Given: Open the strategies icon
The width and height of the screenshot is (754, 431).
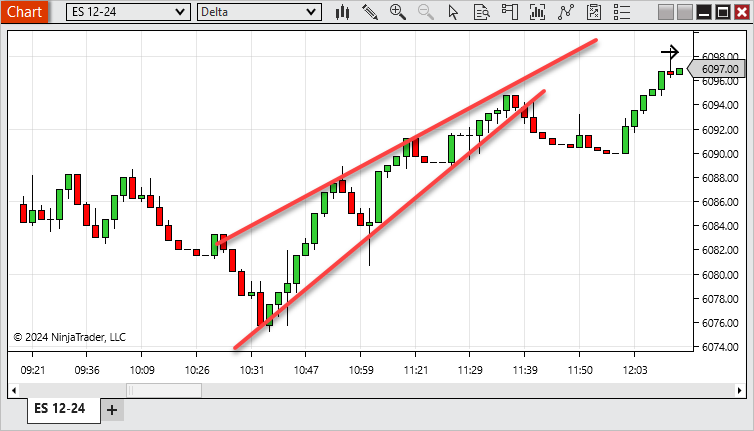Looking at the screenshot, I should (594, 12).
